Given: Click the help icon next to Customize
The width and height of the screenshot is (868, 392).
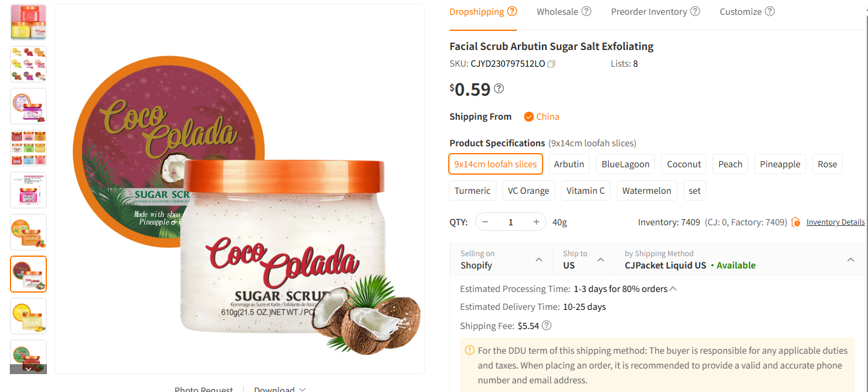Looking at the screenshot, I should pos(770,10).
